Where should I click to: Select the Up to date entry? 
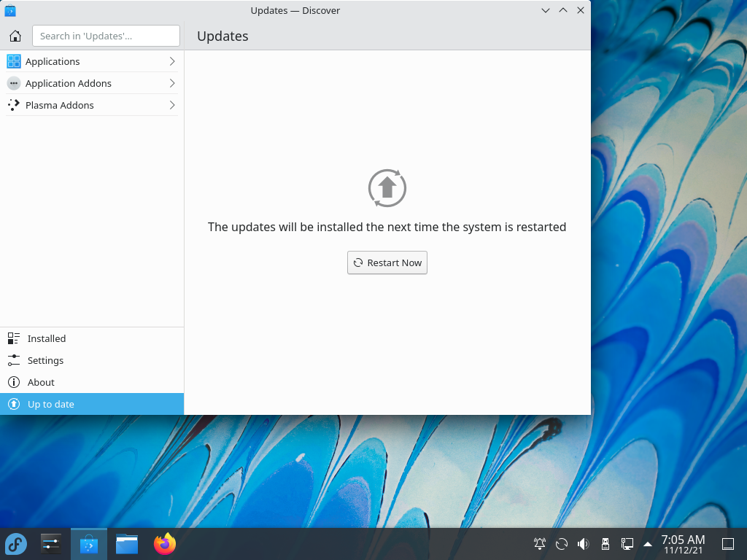click(x=91, y=404)
